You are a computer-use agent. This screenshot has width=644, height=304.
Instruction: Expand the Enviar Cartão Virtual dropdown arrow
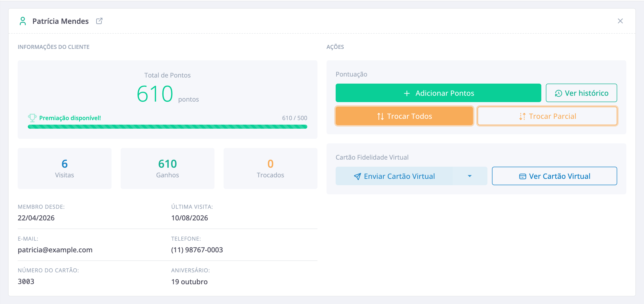pyautogui.click(x=470, y=176)
